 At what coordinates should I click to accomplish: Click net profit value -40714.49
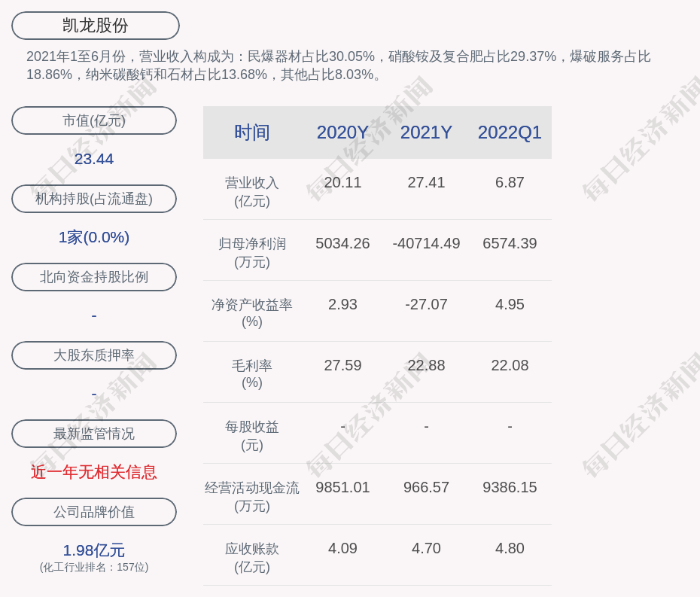click(x=426, y=243)
